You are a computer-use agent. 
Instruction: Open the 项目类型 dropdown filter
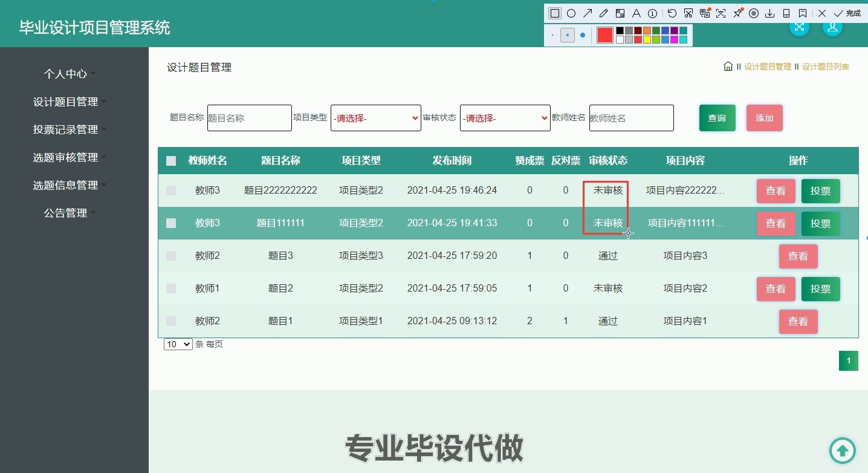click(x=375, y=118)
